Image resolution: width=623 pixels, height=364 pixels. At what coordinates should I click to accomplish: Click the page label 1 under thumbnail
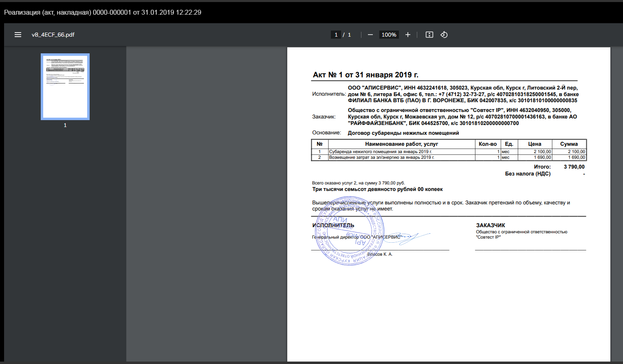tap(65, 125)
